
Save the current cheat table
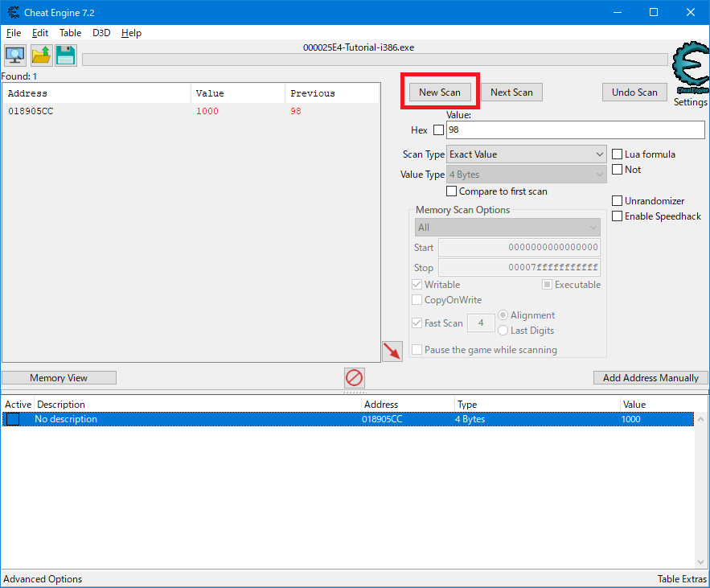coord(64,55)
